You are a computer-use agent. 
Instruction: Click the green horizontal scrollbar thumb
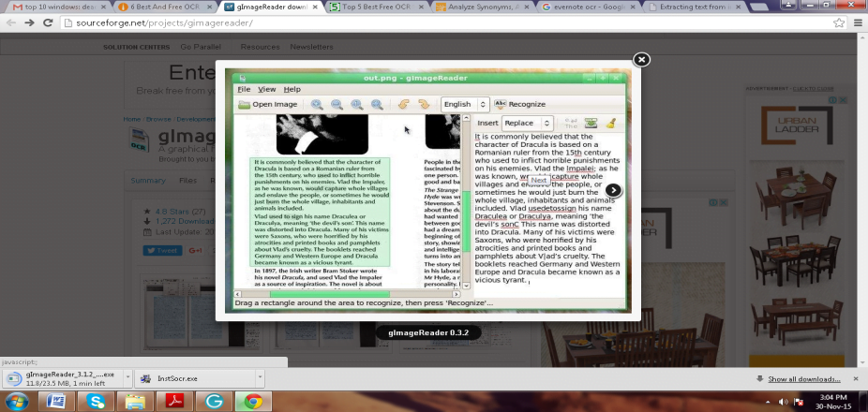(x=329, y=294)
